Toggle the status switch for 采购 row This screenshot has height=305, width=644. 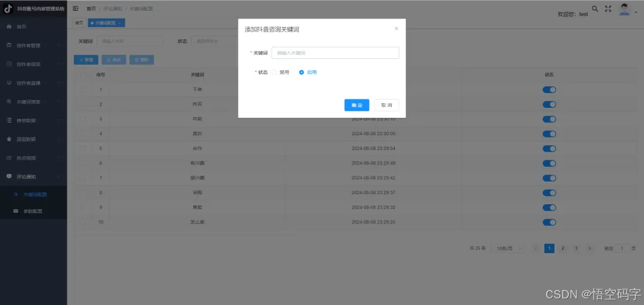point(549,193)
